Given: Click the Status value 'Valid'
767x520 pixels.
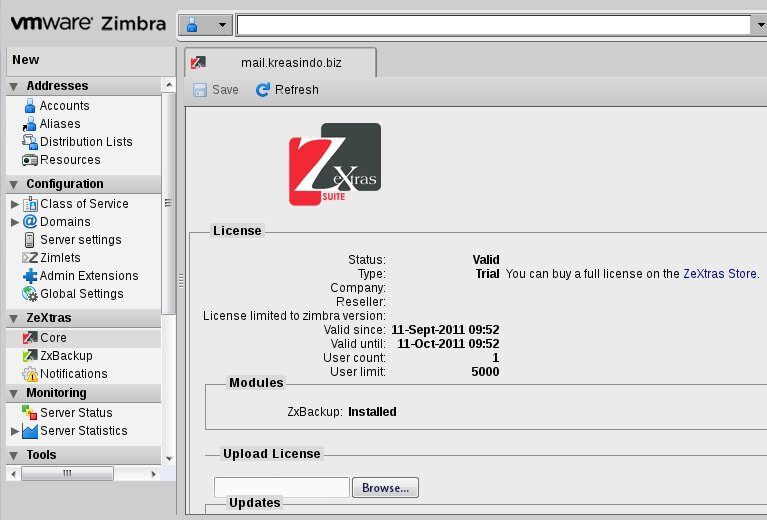Looking at the screenshot, I should (486, 259).
